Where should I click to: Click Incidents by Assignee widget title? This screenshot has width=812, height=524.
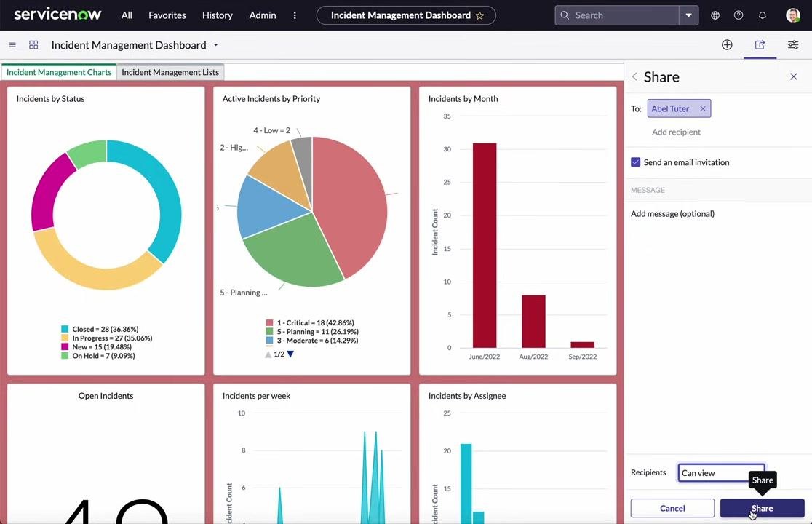(x=467, y=396)
